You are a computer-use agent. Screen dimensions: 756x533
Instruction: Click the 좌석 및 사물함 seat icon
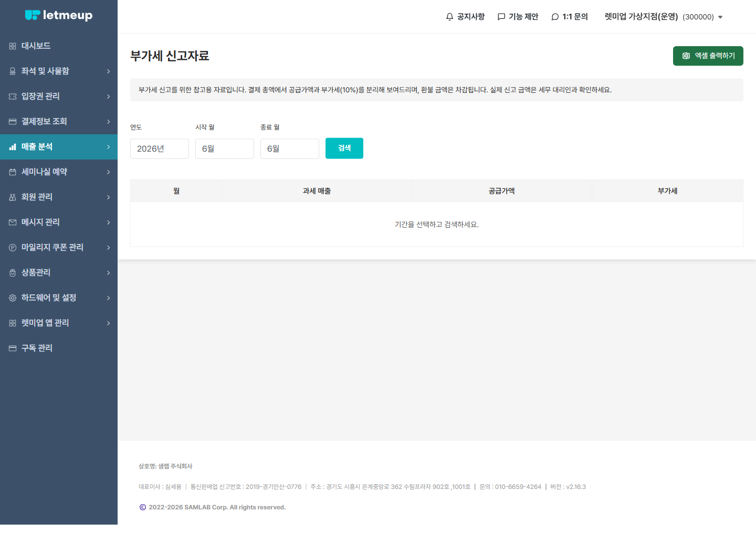(13, 71)
